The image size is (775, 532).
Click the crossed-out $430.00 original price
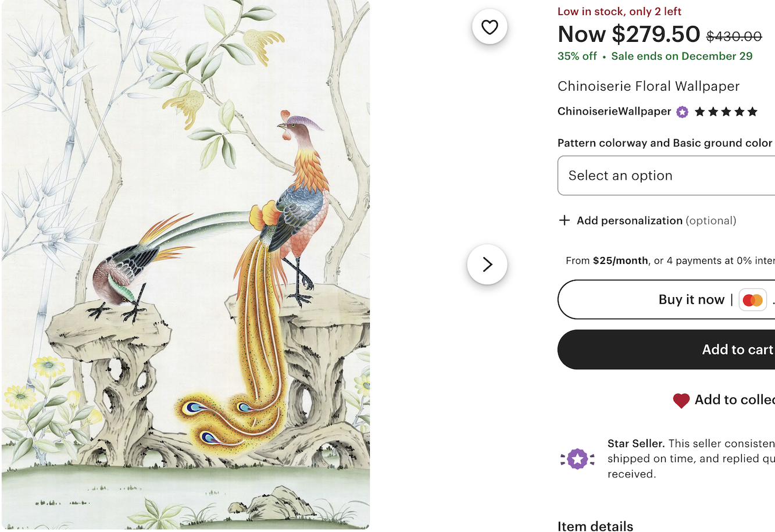pos(734,37)
